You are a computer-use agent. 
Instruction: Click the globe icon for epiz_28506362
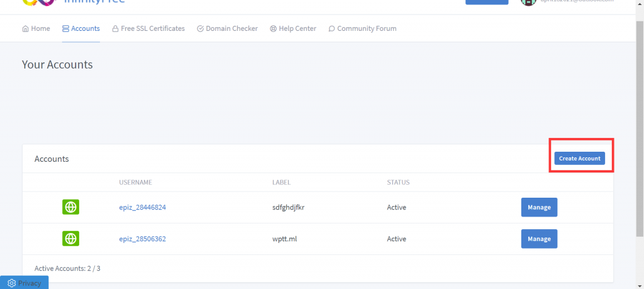(x=70, y=239)
